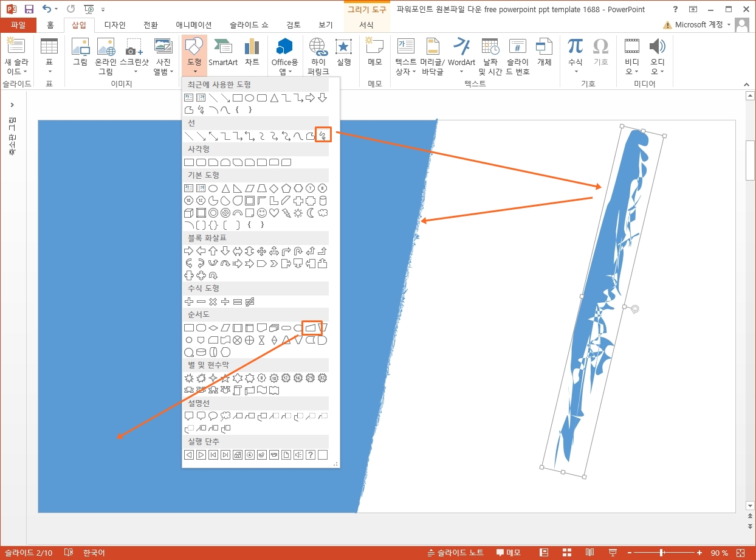
Task: Pick the No Symbol shape
Action: 225,213
